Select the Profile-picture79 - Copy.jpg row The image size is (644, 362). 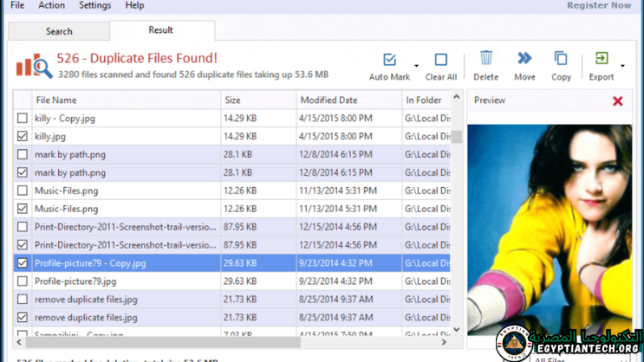[x=231, y=263]
